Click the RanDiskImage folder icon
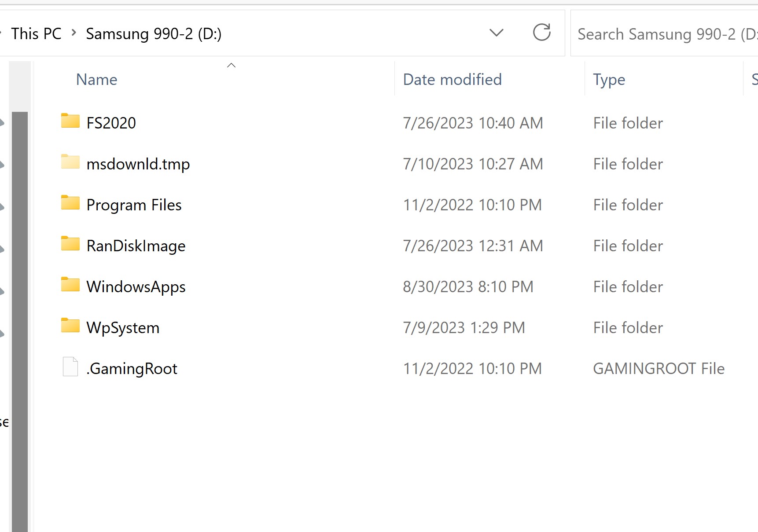The width and height of the screenshot is (758, 532). point(70,243)
